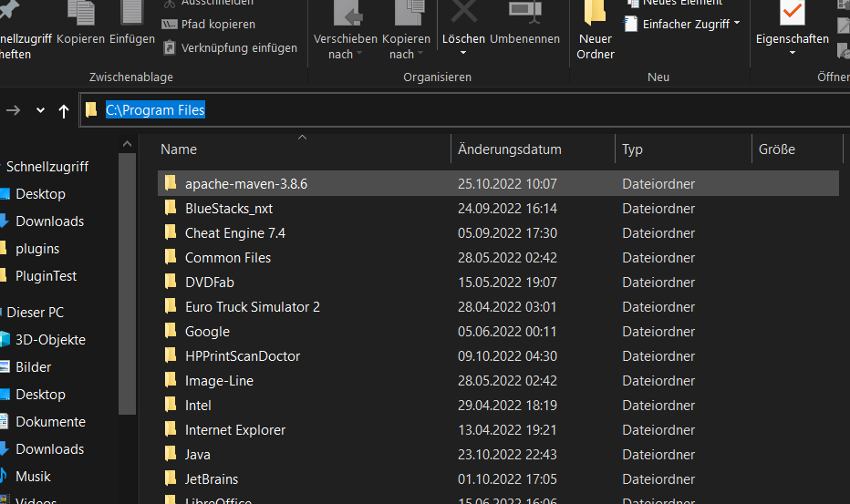Select Euro Truck Simulator 2 folder
850x504 pixels.
(x=252, y=307)
